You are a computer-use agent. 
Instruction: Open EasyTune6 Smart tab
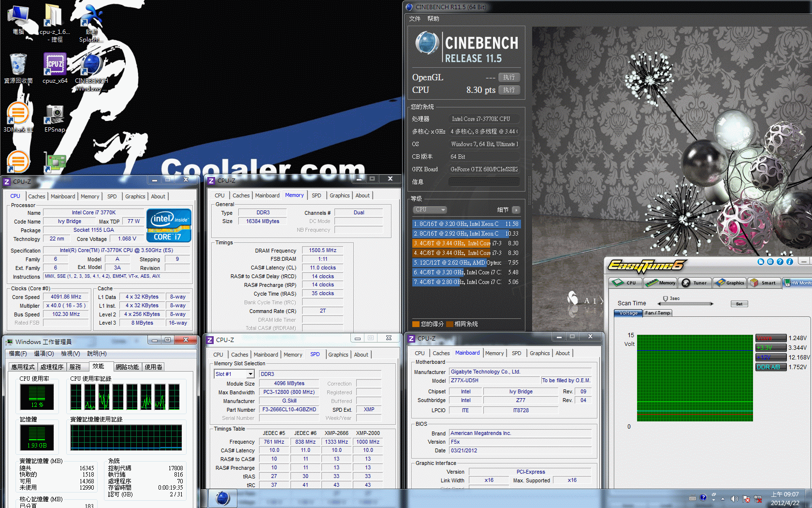point(764,283)
